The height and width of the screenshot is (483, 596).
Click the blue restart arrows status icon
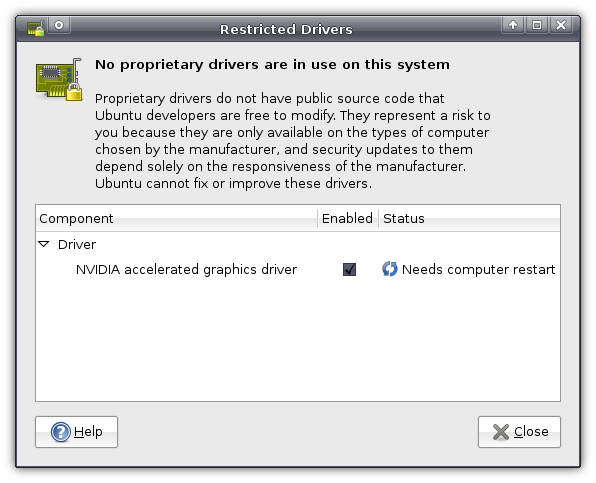point(390,269)
